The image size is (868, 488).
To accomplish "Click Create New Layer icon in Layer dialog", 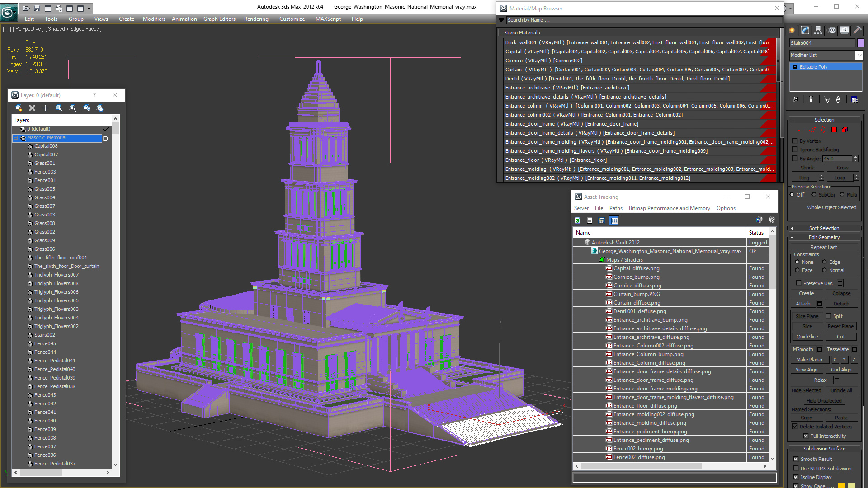I will pos(19,108).
